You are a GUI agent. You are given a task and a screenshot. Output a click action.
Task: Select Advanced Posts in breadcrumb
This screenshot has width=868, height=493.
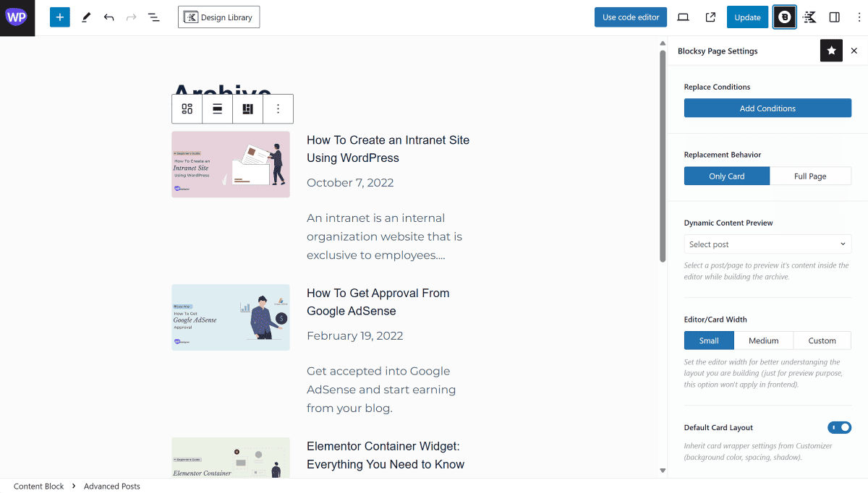coord(112,486)
